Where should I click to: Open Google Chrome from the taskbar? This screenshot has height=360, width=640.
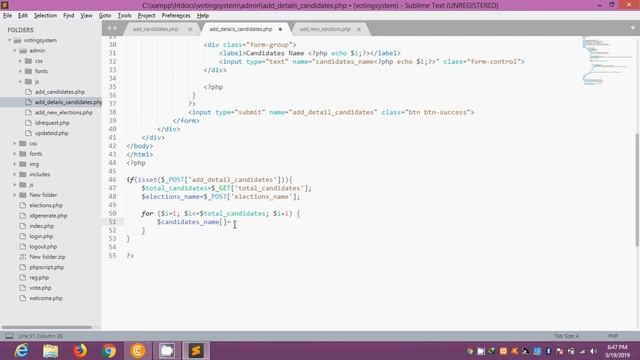[109, 351]
